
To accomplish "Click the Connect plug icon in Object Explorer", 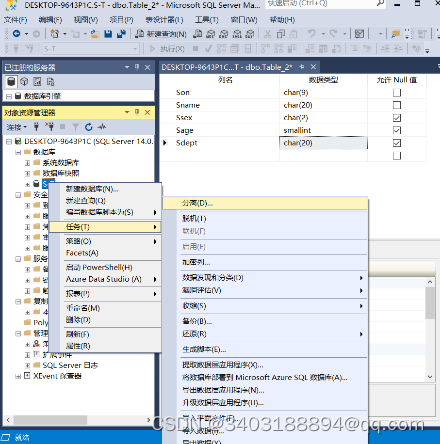I will click(36, 127).
